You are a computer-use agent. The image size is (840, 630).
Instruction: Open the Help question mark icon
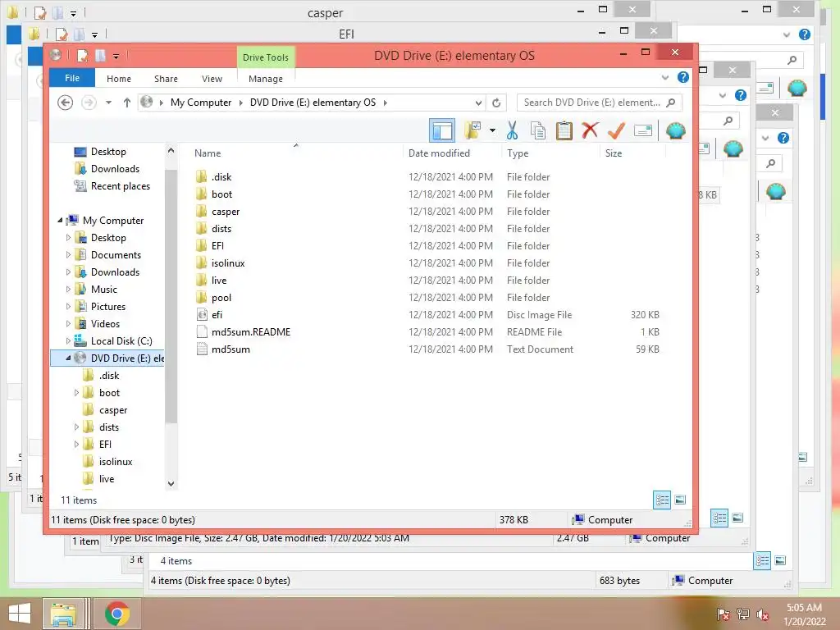[683, 78]
